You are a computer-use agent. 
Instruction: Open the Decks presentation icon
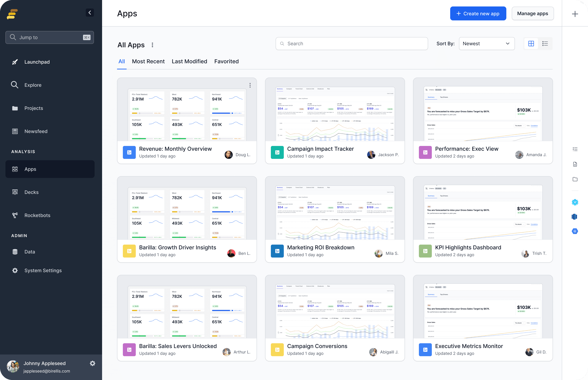[x=15, y=192]
